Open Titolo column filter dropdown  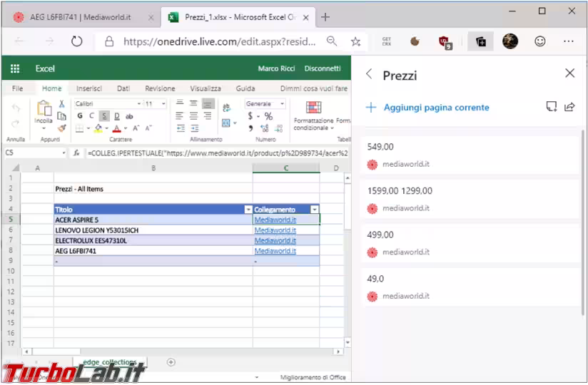(x=248, y=210)
